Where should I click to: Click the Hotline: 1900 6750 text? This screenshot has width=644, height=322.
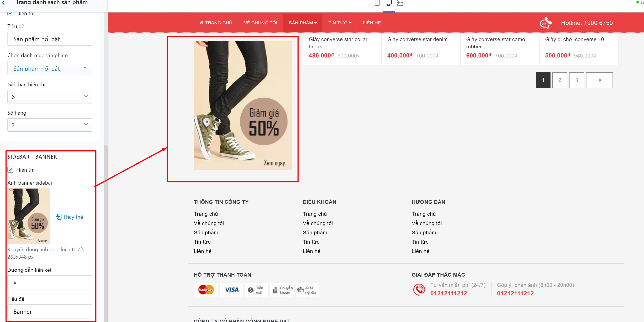[x=587, y=23]
